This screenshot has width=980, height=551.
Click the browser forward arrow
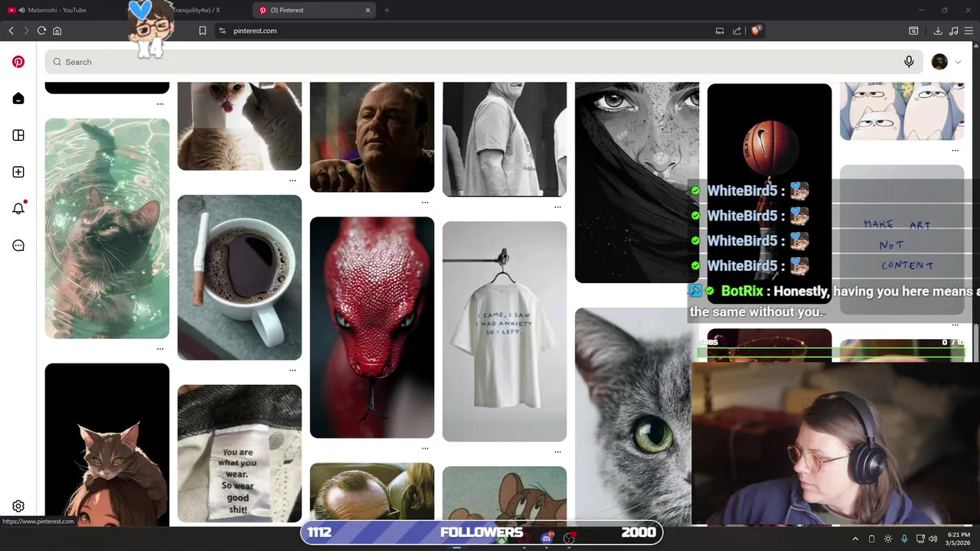(x=25, y=31)
